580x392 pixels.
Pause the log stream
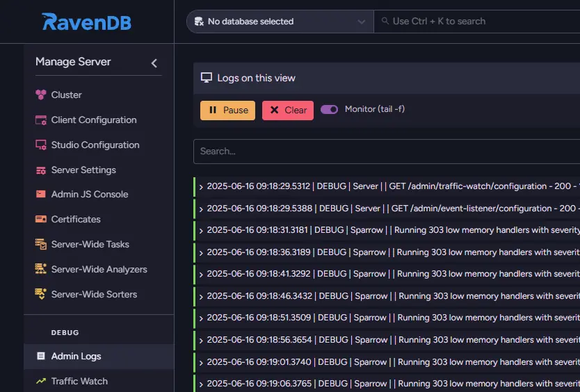pyautogui.click(x=227, y=111)
